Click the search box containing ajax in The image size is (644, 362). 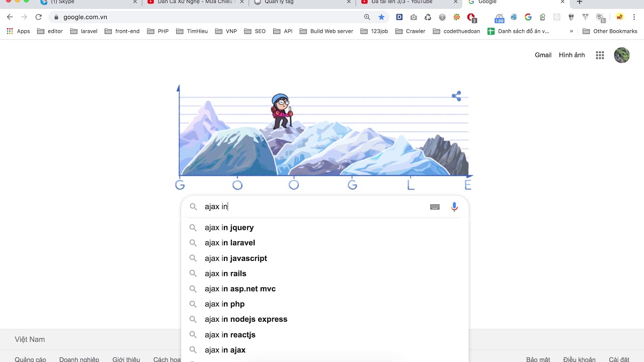[x=325, y=207]
